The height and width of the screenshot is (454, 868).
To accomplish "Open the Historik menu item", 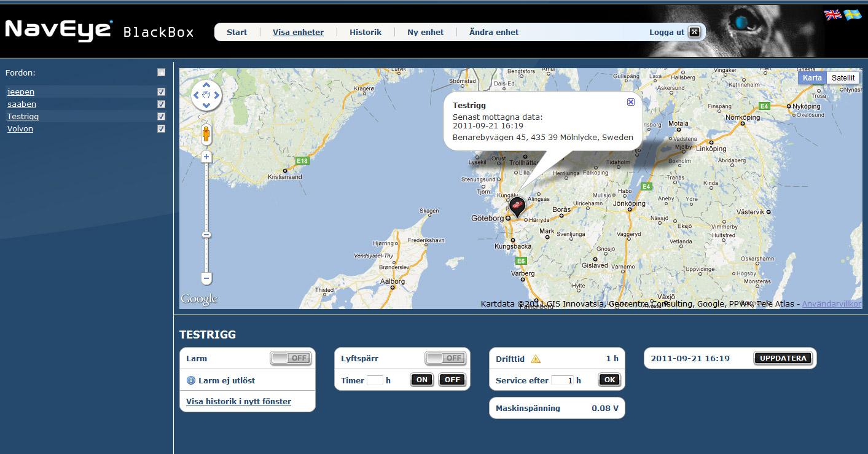I will (366, 32).
